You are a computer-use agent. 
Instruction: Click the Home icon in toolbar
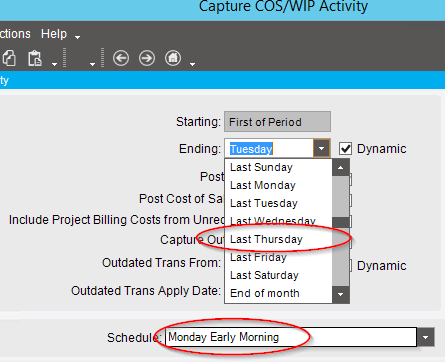click(x=173, y=58)
